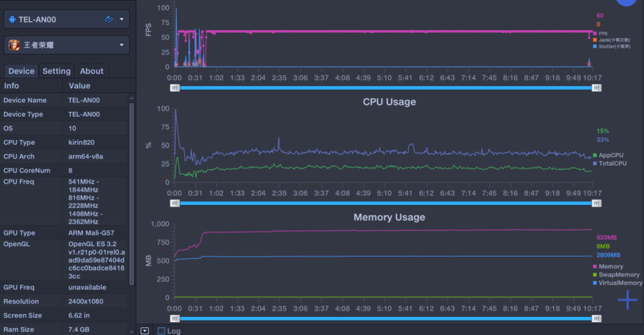Image resolution: width=644 pixels, height=335 pixels.
Task: Click the Android device icon beside TEL-AN00
Action: tap(12, 19)
